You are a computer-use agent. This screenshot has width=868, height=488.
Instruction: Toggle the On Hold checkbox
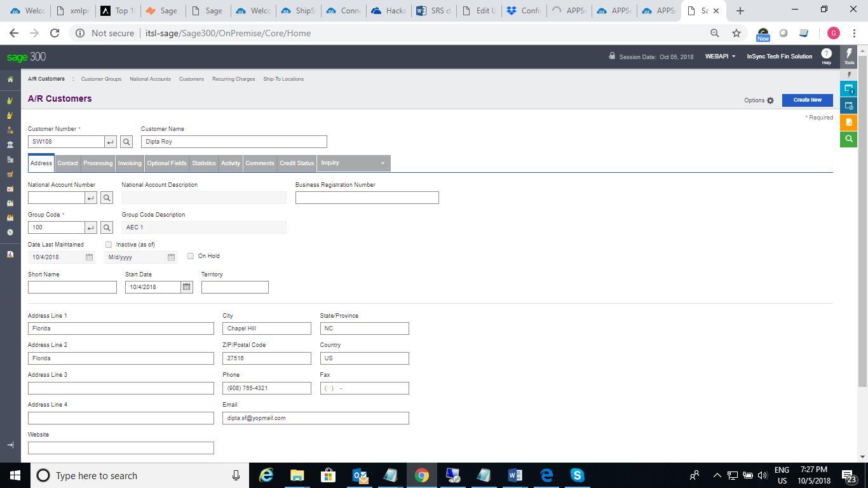coord(191,256)
